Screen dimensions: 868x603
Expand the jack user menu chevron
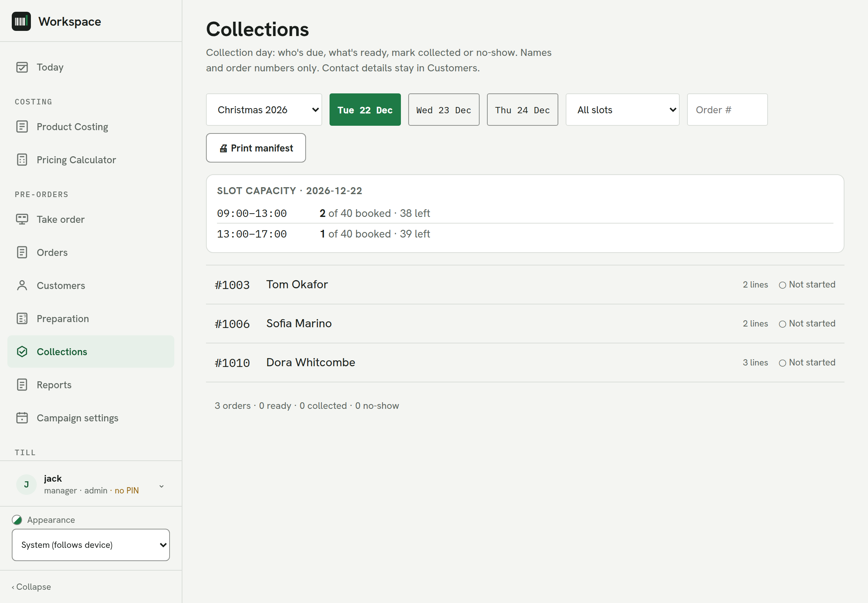161,486
